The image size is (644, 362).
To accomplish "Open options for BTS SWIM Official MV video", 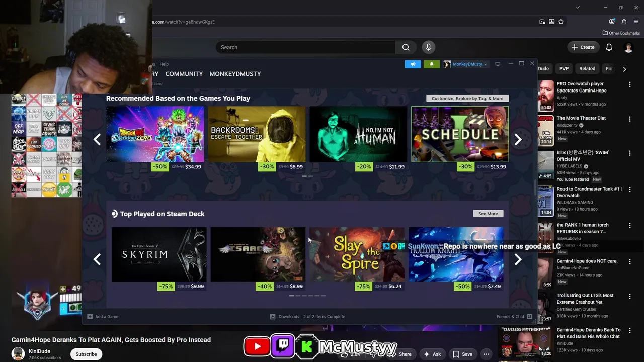I will coord(629,154).
